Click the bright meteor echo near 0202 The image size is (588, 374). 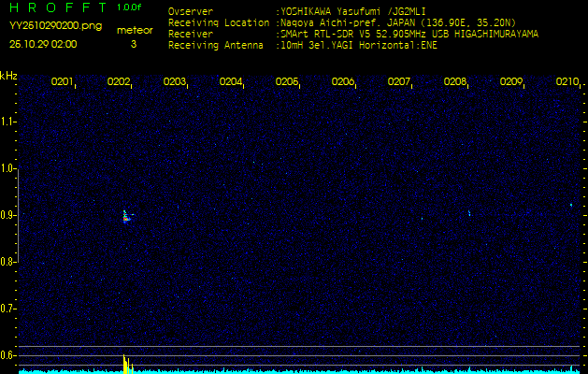127,216
